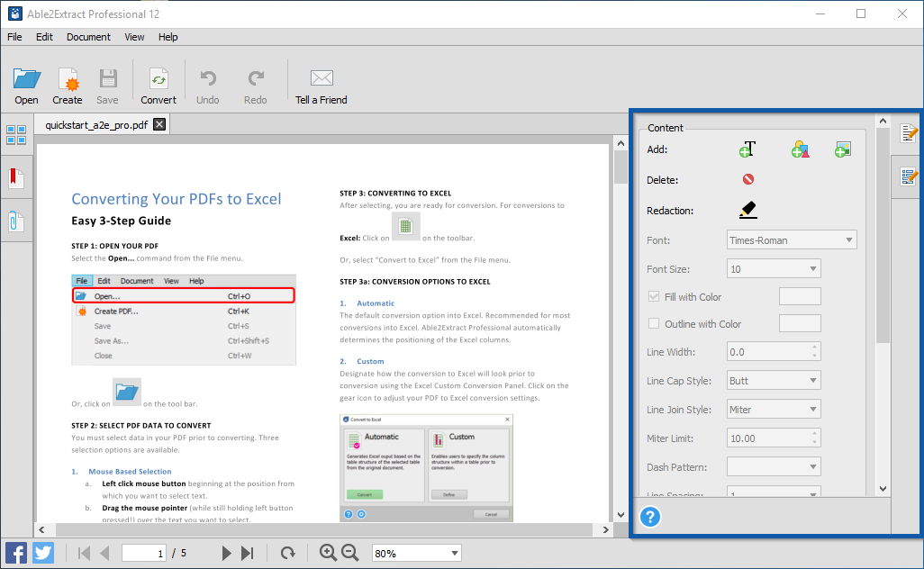The width and height of the screenshot is (924, 569).
Task: Open the Line Cap Style dropdown
Action: point(774,381)
